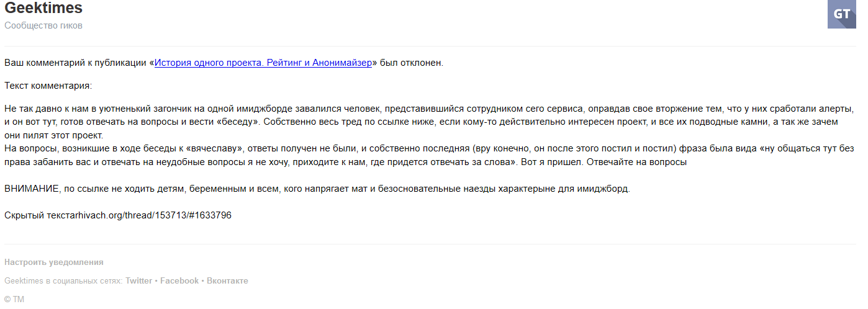Click the © TM footer text

click(x=14, y=300)
